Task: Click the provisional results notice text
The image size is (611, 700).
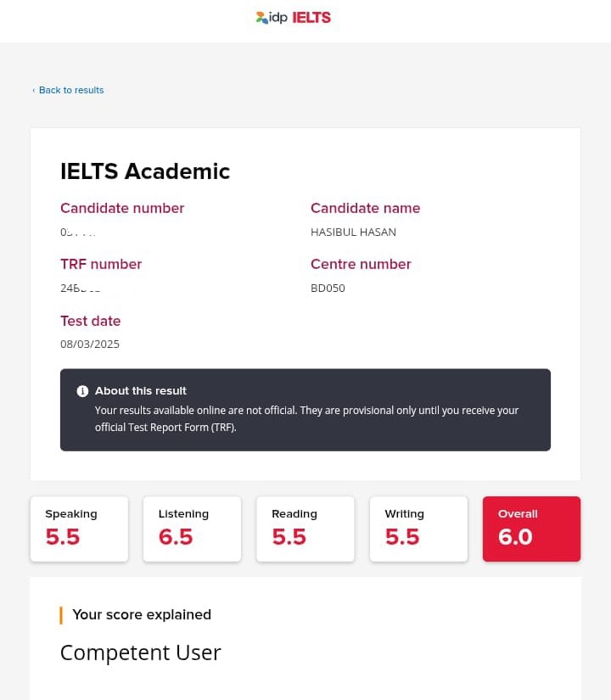Action: pos(306,418)
